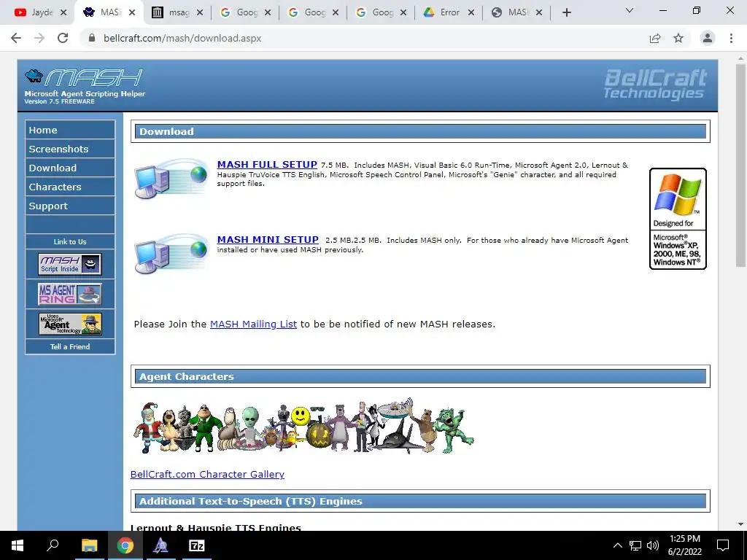Open a new tab with plus button
The height and width of the screenshot is (560, 747).
(x=566, y=12)
